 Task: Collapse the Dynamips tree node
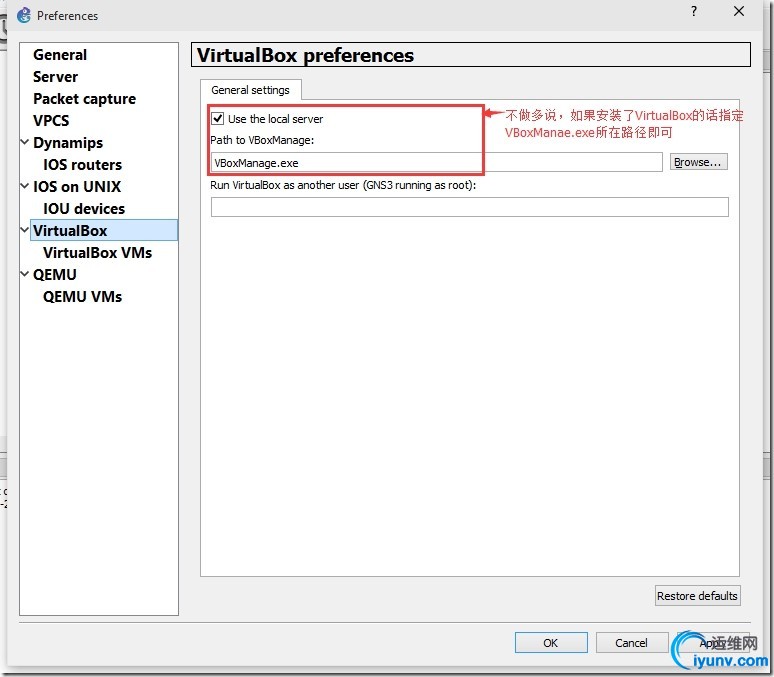click(25, 142)
